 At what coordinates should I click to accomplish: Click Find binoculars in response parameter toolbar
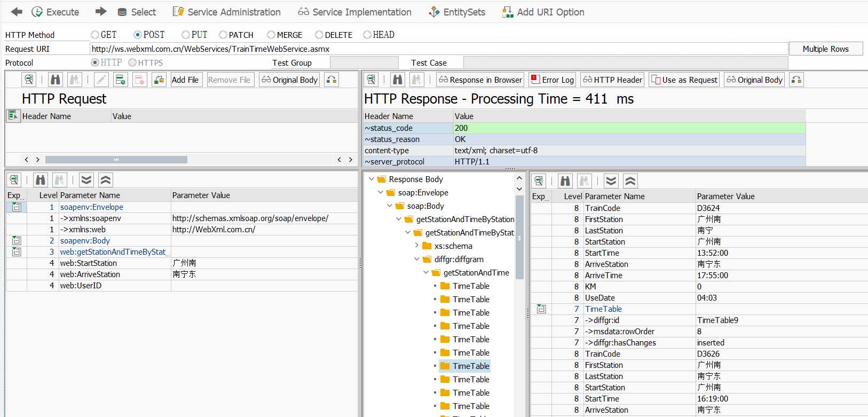tap(565, 181)
